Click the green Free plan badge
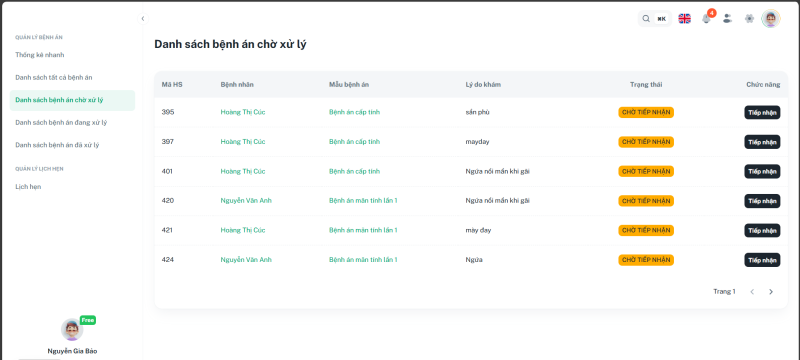 pyautogui.click(x=88, y=320)
